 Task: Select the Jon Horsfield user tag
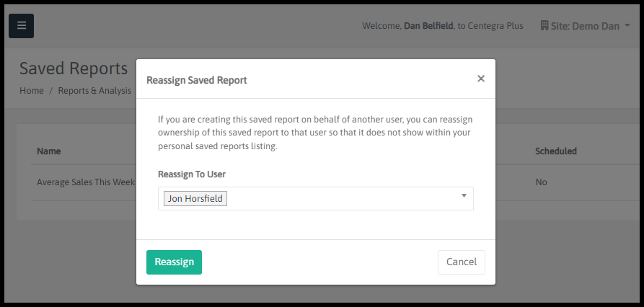pyautogui.click(x=195, y=198)
